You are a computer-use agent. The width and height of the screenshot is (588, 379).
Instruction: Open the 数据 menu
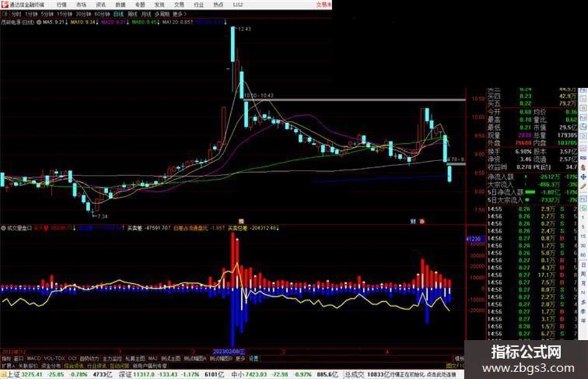pyautogui.click(x=120, y=5)
